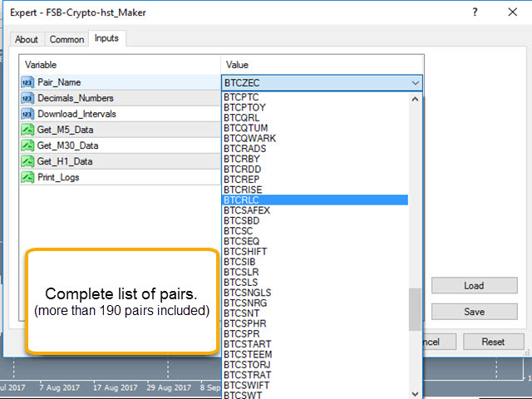
Task: Choose BTCPTC from the pair list
Action: point(315,97)
